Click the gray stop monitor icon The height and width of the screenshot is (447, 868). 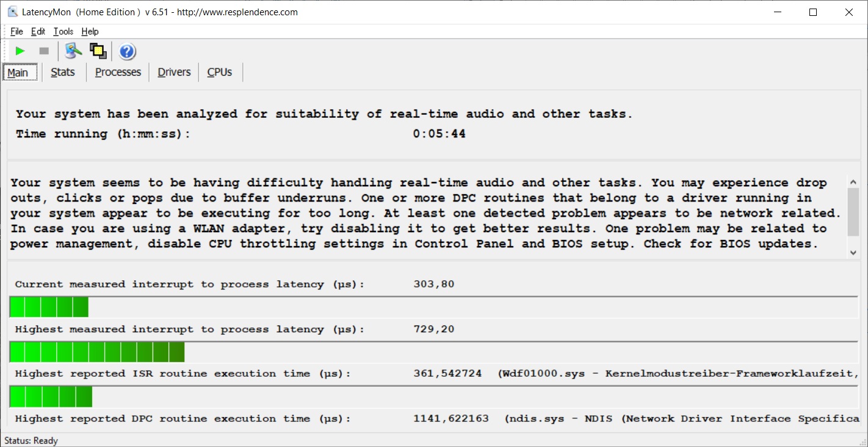pos(44,51)
